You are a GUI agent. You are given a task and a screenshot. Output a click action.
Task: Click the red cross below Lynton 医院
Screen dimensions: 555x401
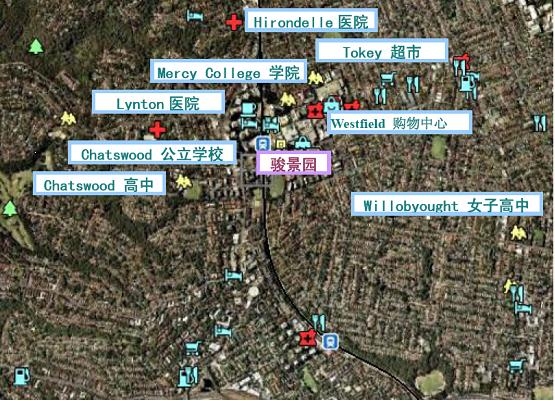pos(158,130)
